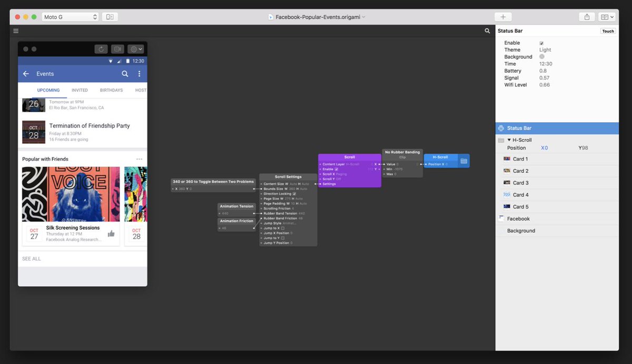The image size is (632, 364).
Task: Click the plus button in the toolbar
Action: [503, 17]
